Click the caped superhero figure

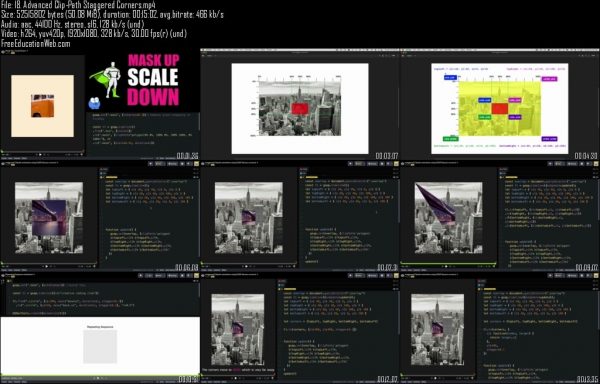[x=106, y=80]
